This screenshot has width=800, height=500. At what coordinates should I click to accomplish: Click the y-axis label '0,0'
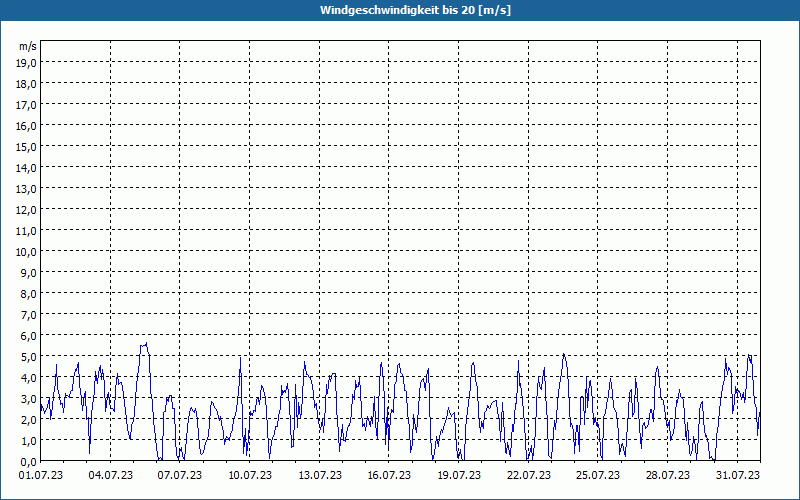click(x=29, y=462)
